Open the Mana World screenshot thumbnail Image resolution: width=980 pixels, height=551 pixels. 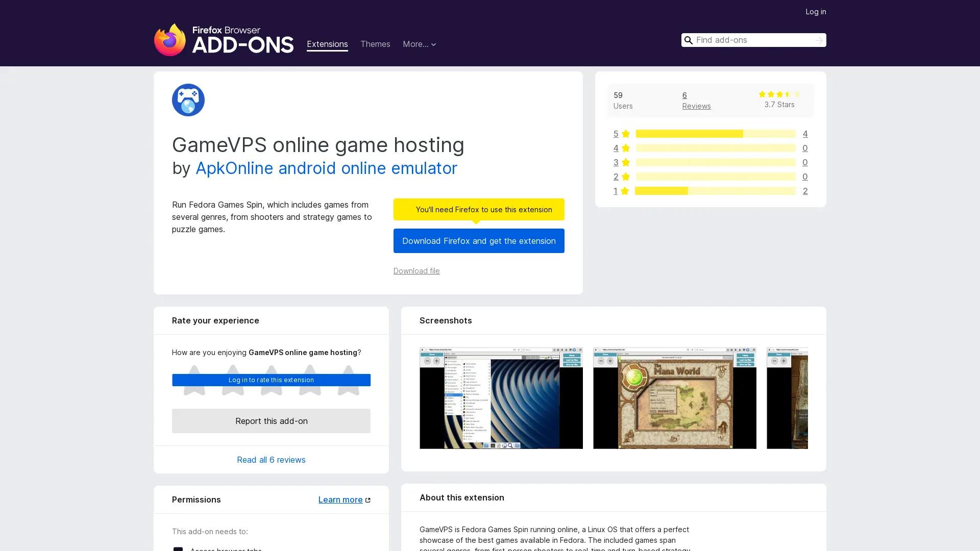(x=674, y=398)
